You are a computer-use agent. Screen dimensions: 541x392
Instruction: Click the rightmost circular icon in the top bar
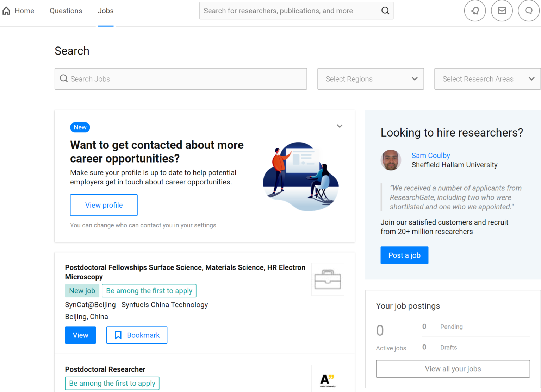529,11
